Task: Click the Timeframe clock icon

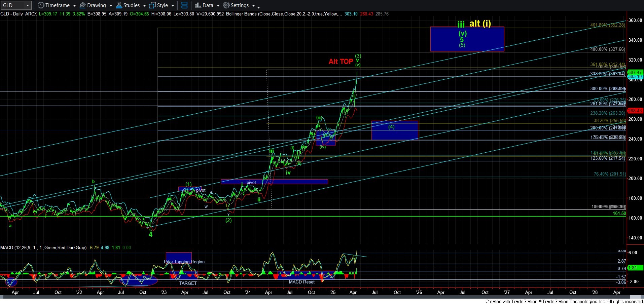Action: [x=41, y=5]
